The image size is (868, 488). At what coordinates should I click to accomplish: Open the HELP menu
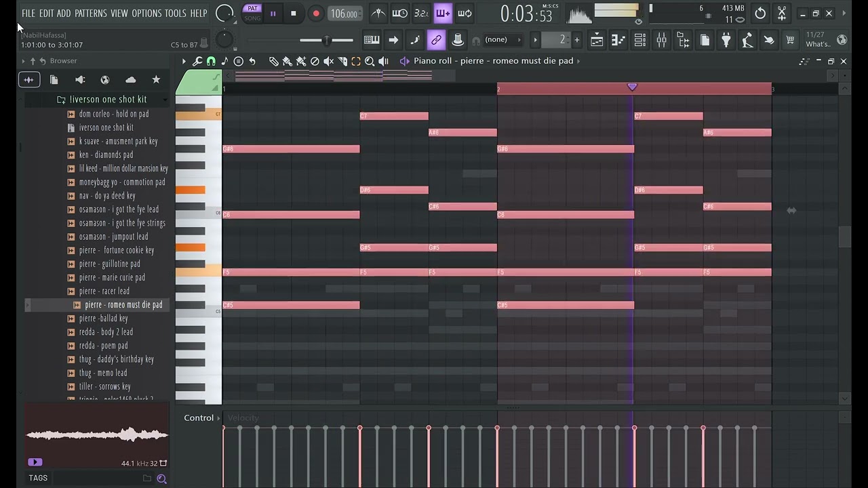[199, 13]
